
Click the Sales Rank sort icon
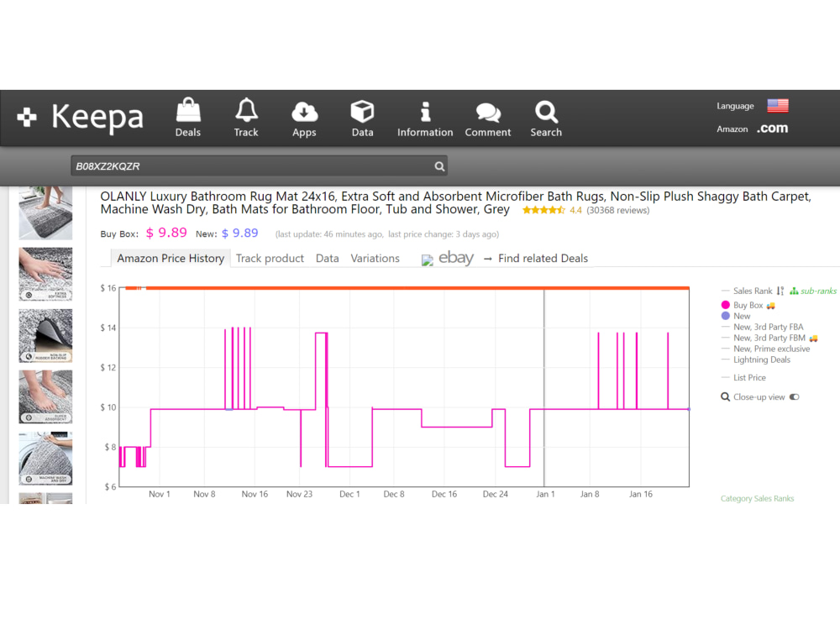click(780, 291)
